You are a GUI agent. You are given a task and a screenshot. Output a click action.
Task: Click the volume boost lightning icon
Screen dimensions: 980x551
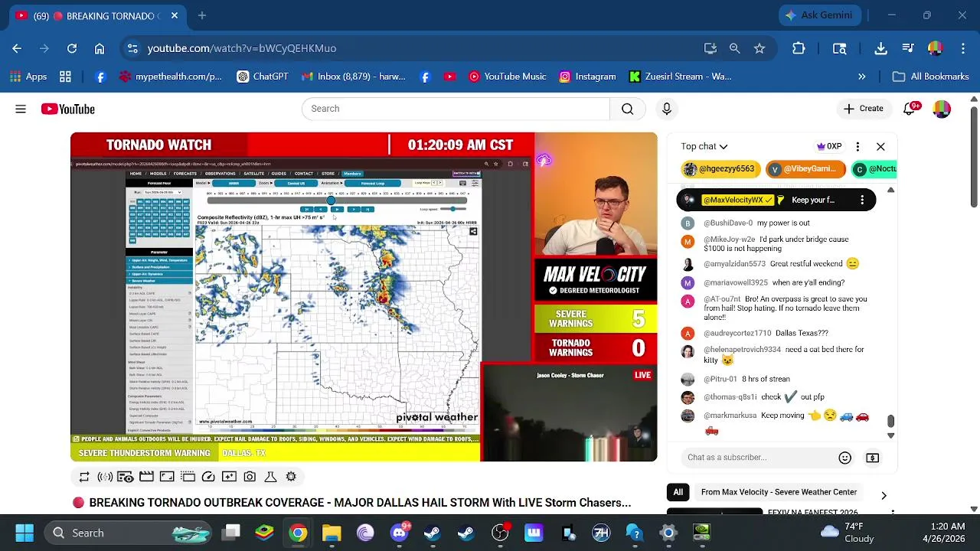click(x=105, y=477)
